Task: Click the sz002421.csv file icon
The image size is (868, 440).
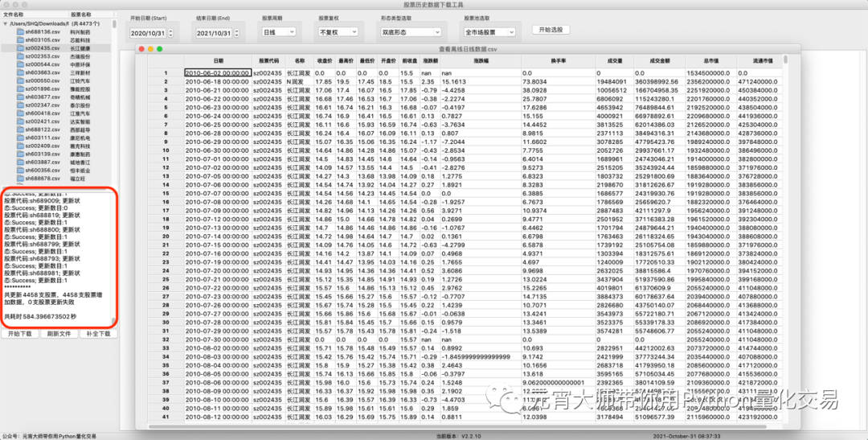Action: pos(20,121)
